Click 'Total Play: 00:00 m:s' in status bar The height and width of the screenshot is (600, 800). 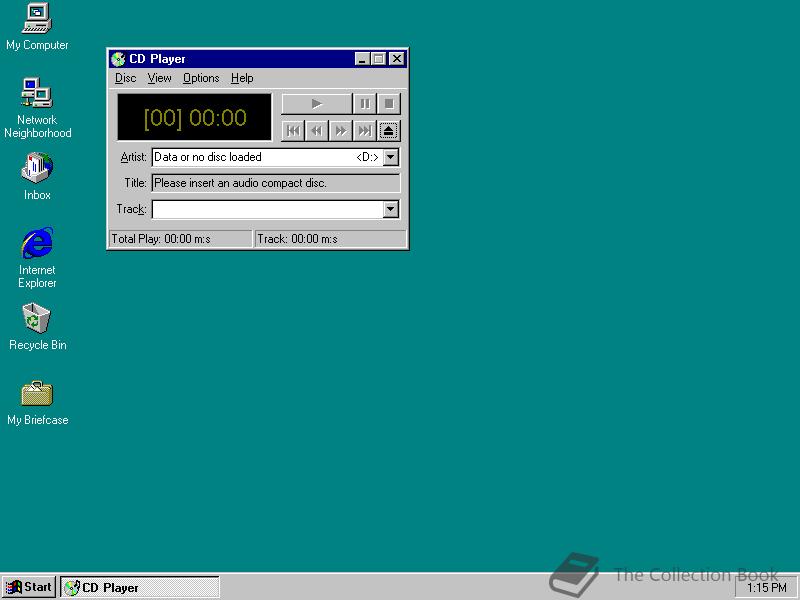181,239
